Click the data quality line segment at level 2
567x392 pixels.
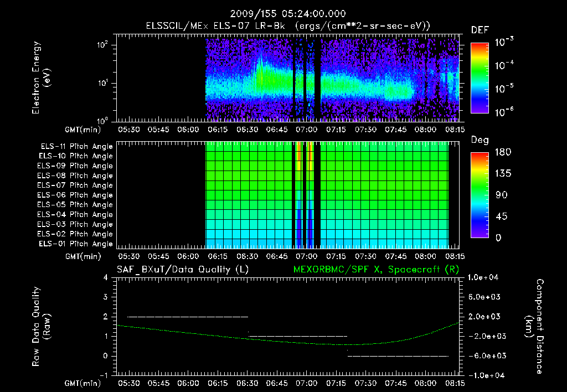coord(188,317)
